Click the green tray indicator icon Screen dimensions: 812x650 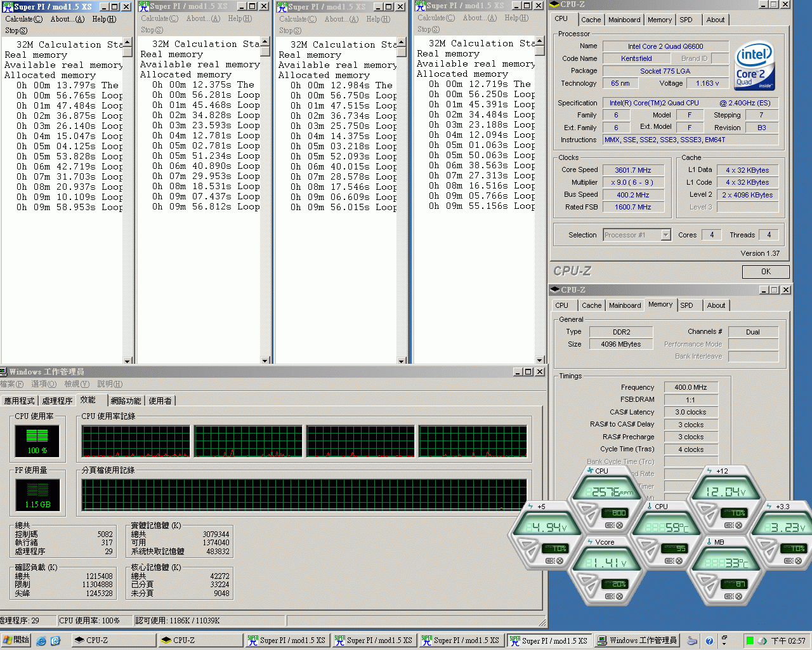(x=749, y=641)
